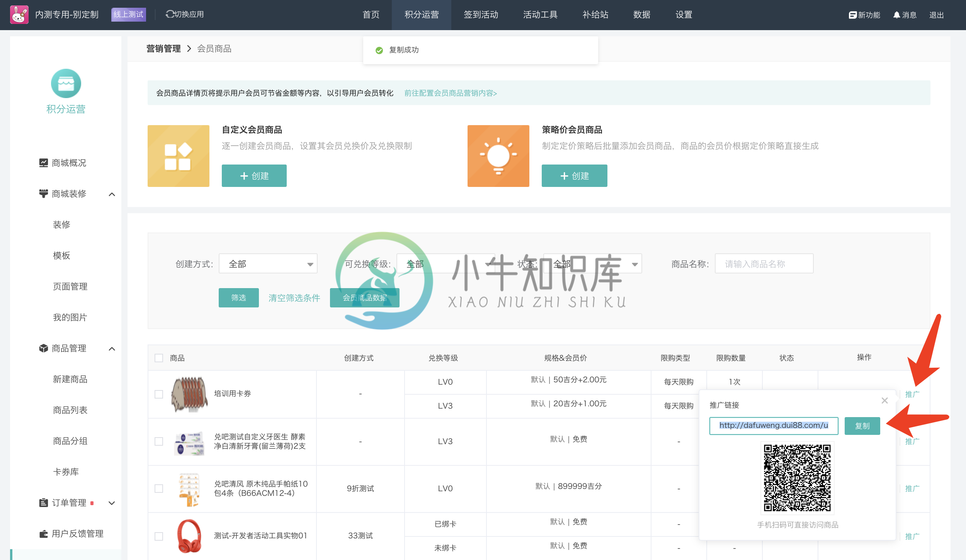Click 营销管理 breadcrumb
Screen dimensions: 966x560
[x=163, y=49]
